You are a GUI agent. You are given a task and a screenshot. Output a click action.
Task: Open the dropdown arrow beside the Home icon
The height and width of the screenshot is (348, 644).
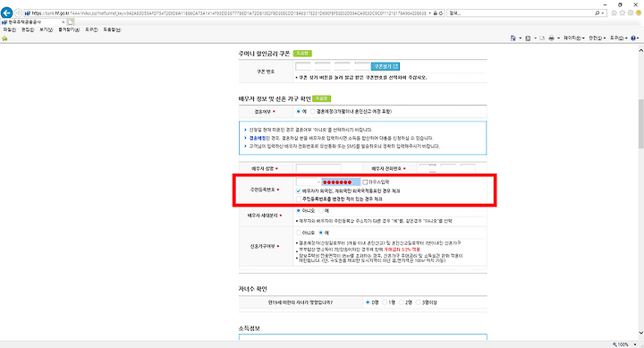point(520,38)
